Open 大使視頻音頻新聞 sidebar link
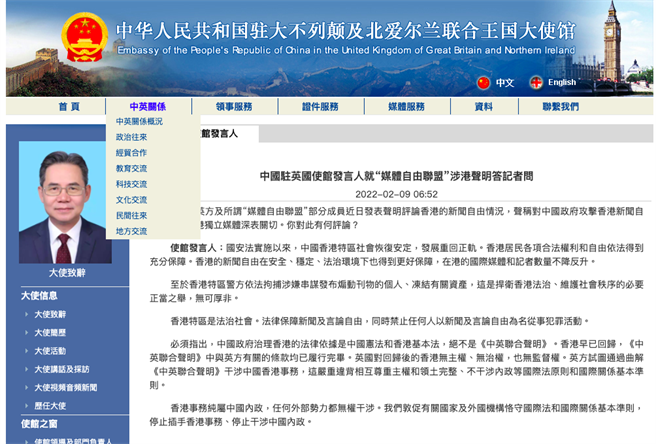Screen dimensions: 656x444 66,388
